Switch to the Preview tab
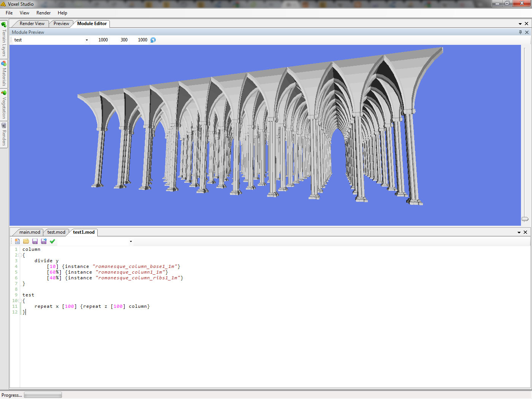This screenshot has height=399, width=532. point(61,24)
